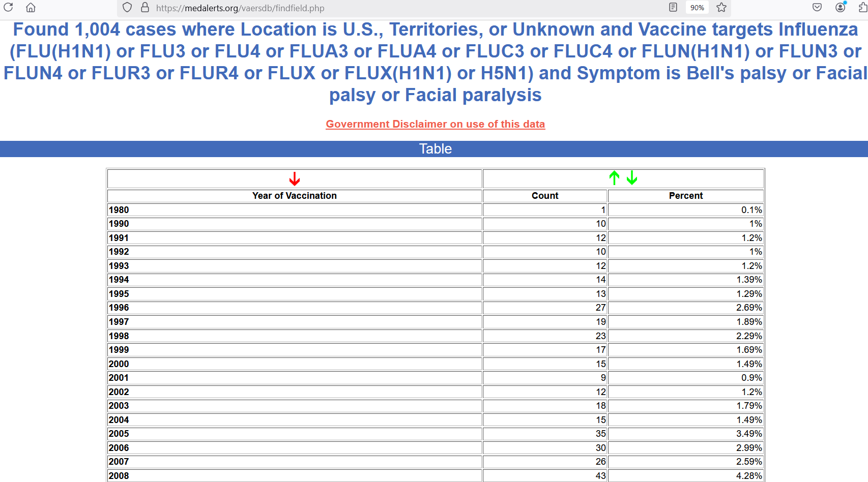Image resolution: width=868 pixels, height=482 pixels.
Task: Select the 1995 year row label
Action: (119, 294)
